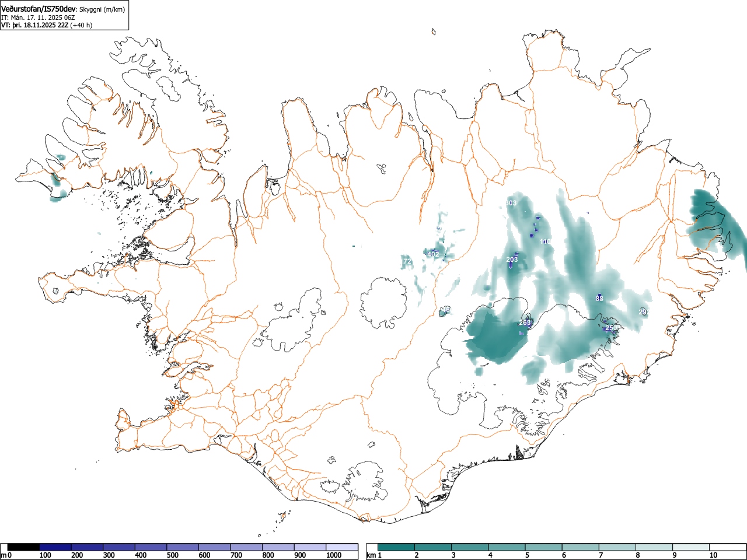Click the '500' tick label on the metres legend
This screenshot has height=560, width=747.
(172, 555)
